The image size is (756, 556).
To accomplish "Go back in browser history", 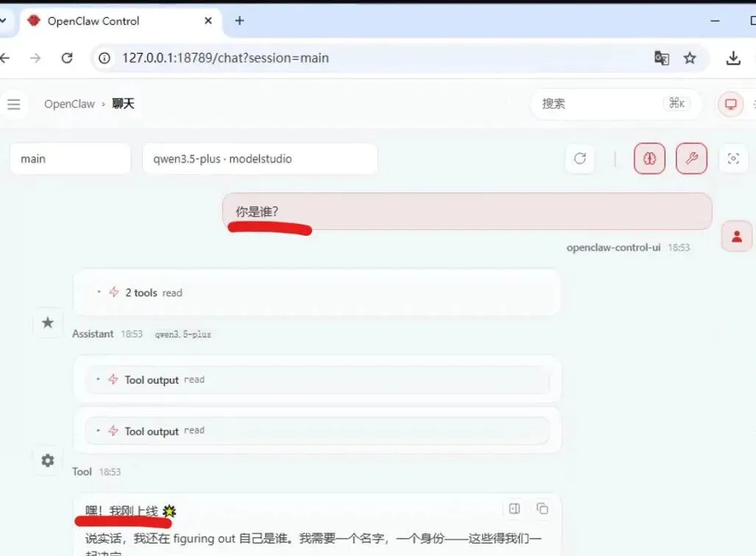I will 5,58.
